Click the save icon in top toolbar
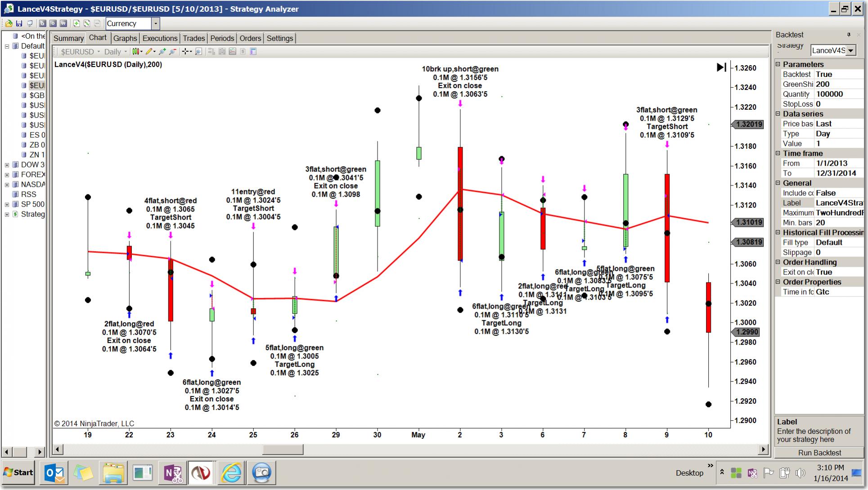 (x=19, y=23)
